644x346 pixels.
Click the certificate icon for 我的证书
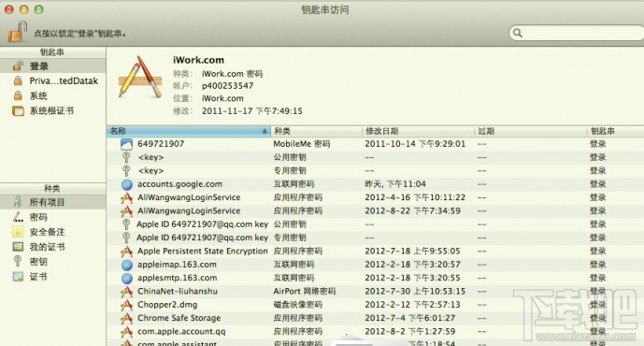(18, 247)
